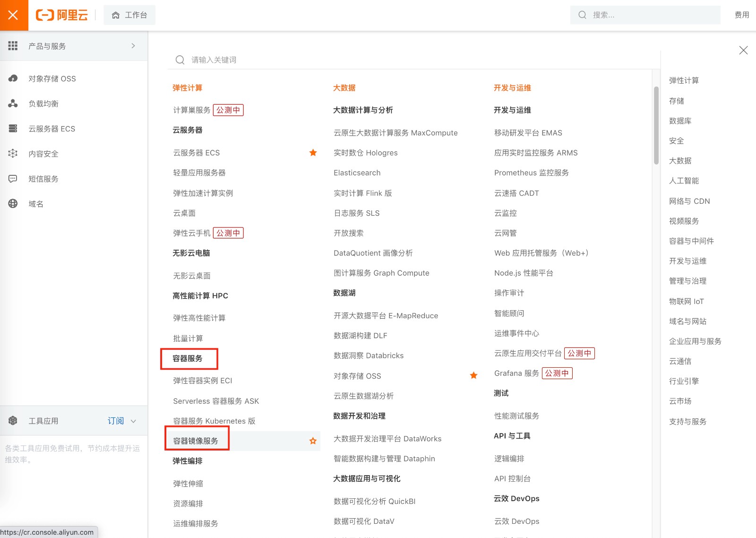This screenshot has height=538, width=756.
Task: Unstar 云服务器 ECS favorite
Action: click(313, 153)
